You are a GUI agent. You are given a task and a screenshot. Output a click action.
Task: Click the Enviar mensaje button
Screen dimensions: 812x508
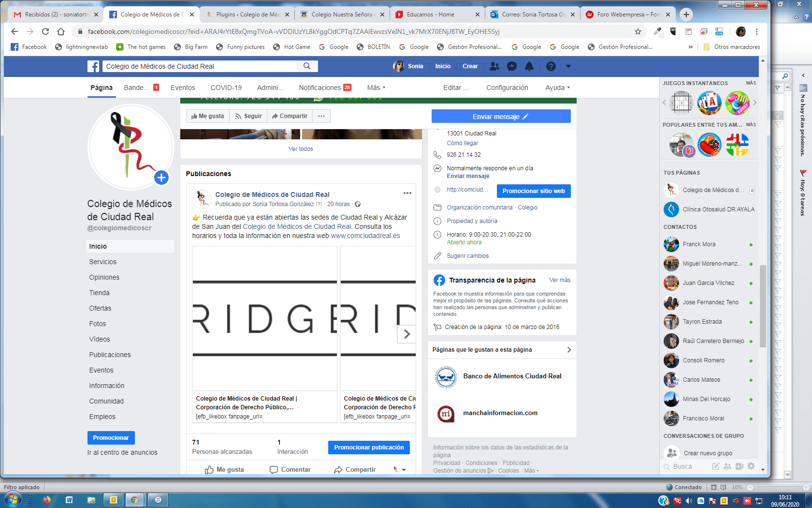point(501,116)
